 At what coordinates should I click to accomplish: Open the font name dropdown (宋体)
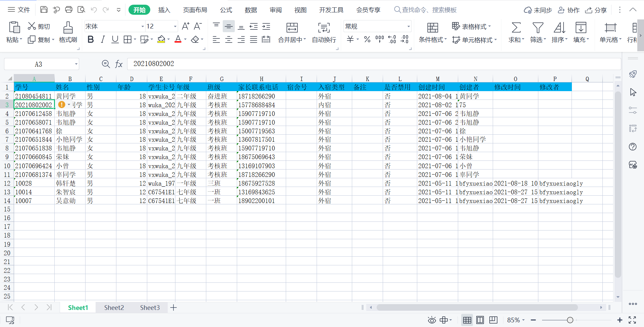[x=143, y=26]
